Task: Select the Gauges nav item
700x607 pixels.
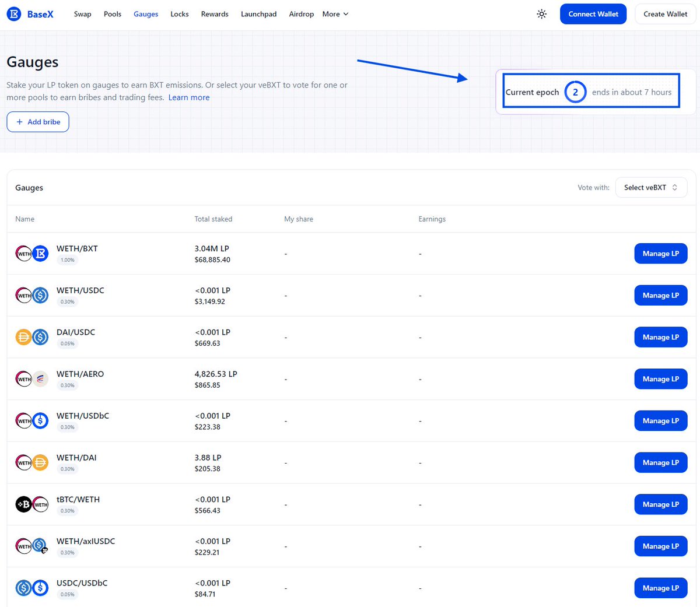Action: 146,14
